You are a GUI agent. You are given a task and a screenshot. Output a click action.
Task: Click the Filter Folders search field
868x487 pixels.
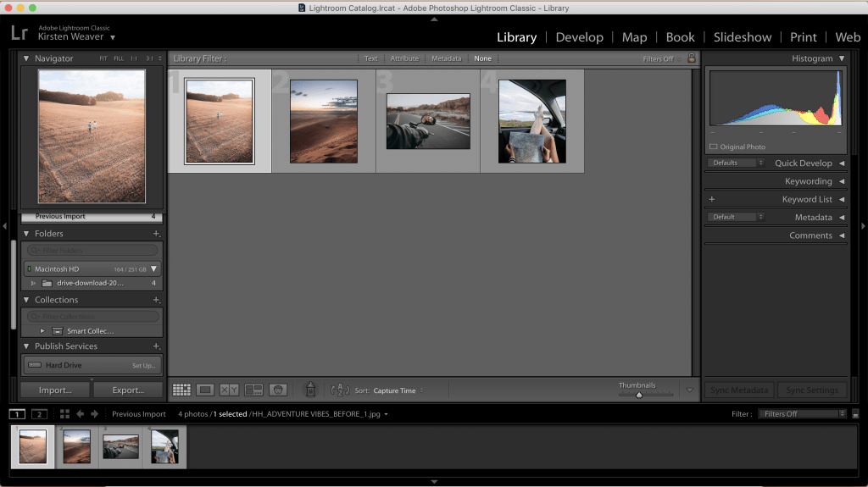tap(92, 251)
